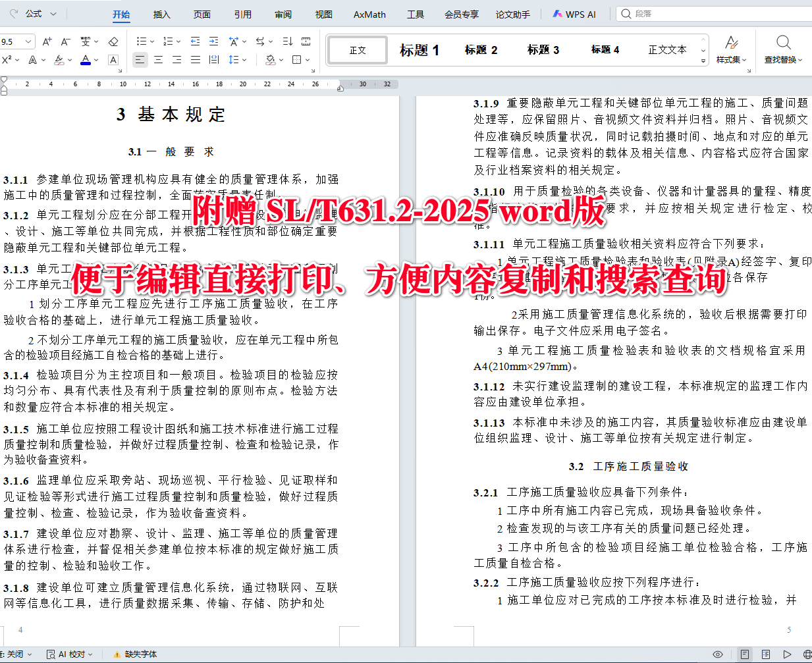Apply the 标题 3 style
Screen dimensions: 812x663
[x=543, y=50]
